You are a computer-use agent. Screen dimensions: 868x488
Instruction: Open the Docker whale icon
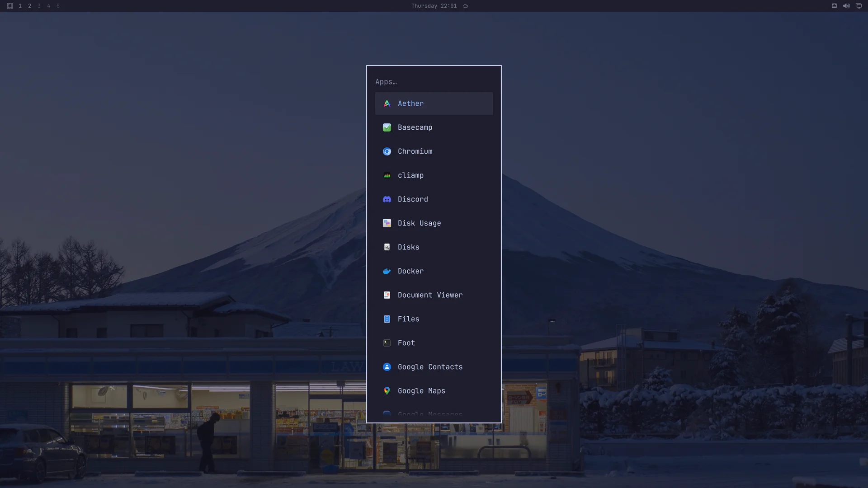click(387, 271)
